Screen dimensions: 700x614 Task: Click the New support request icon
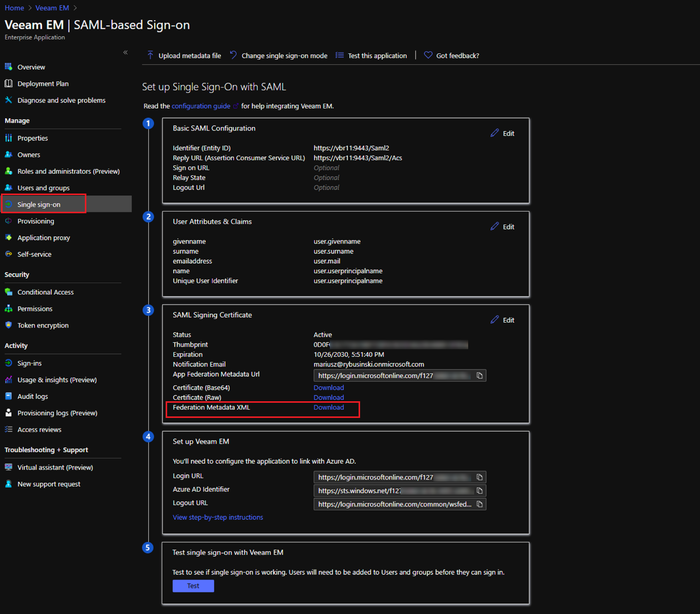point(9,484)
